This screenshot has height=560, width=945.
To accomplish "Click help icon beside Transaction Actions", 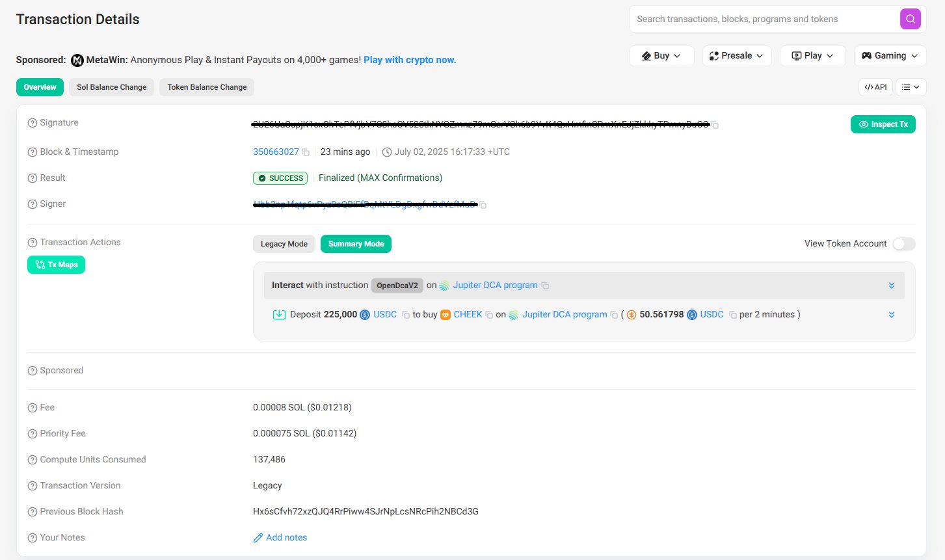I will click(33, 243).
